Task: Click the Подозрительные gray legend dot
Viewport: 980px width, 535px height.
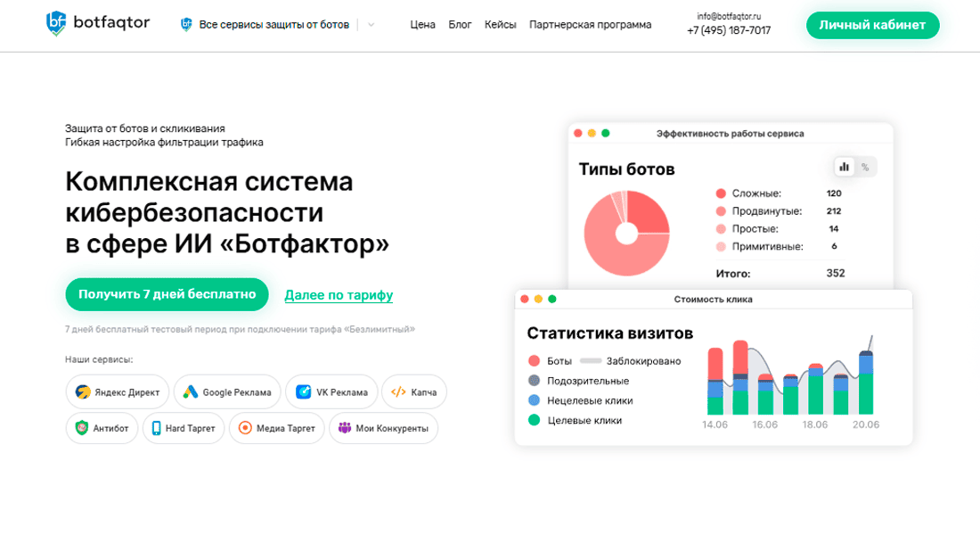Action: (x=534, y=380)
